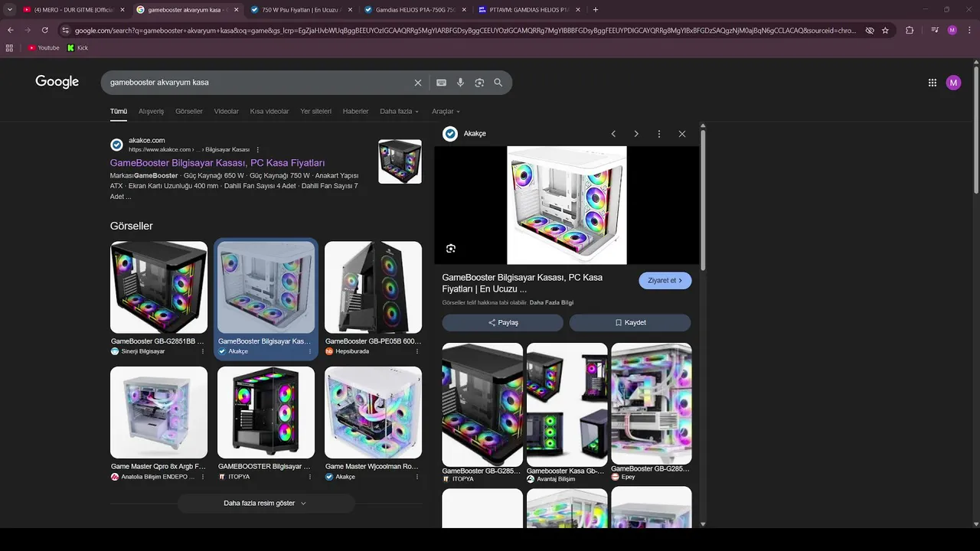Open GameBooster GB-PE05B Hepsiburada thumbnail
The width and height of the screenshot is (980, 551).
coord(373,287)
